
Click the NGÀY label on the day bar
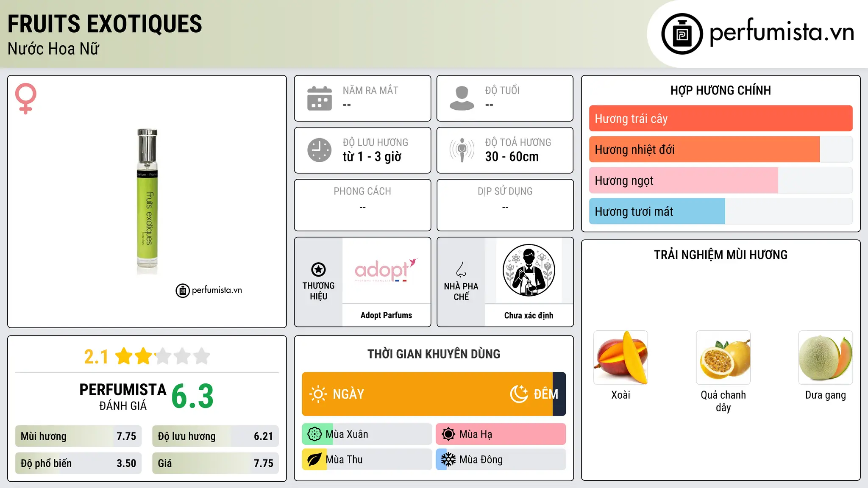348,394
